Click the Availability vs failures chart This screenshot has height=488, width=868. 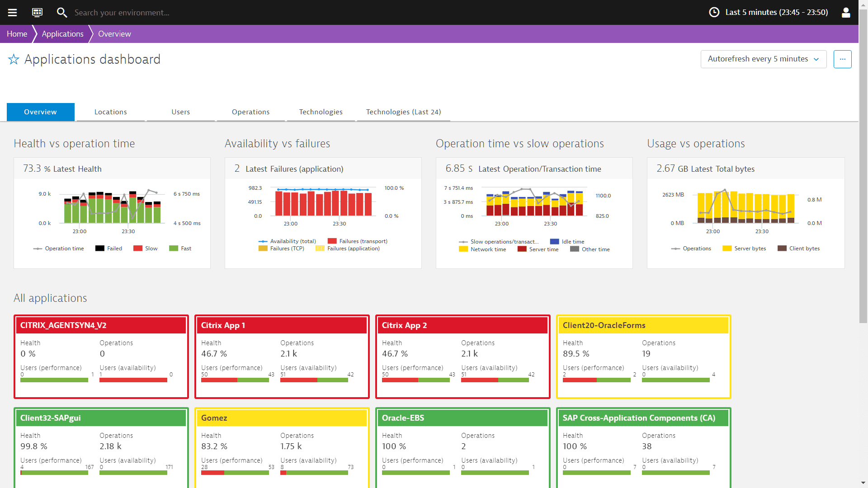click(x=324, y=202)
